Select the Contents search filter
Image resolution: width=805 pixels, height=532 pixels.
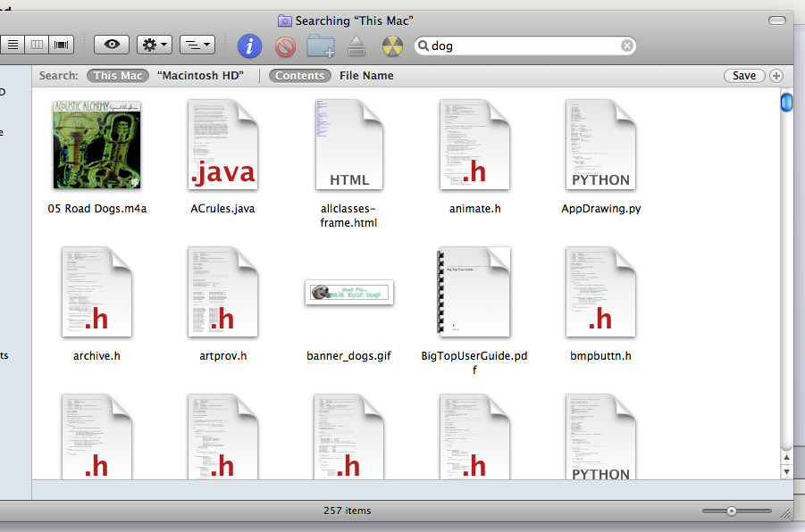(299, 76)
